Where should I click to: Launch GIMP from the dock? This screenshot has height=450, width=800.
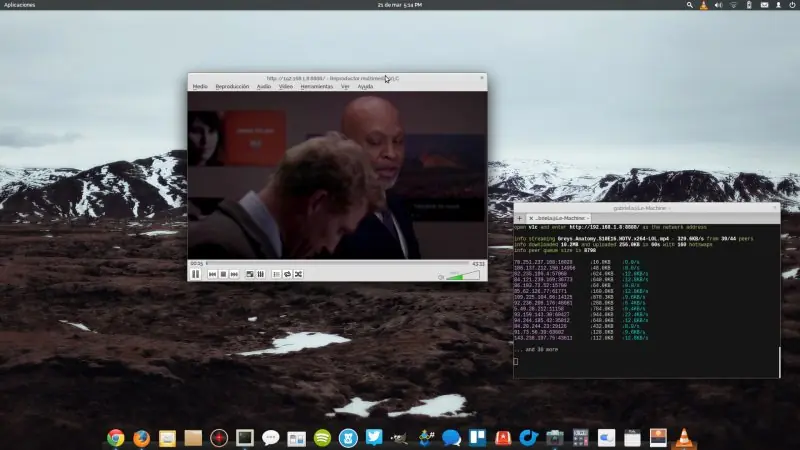pos(399,438)
